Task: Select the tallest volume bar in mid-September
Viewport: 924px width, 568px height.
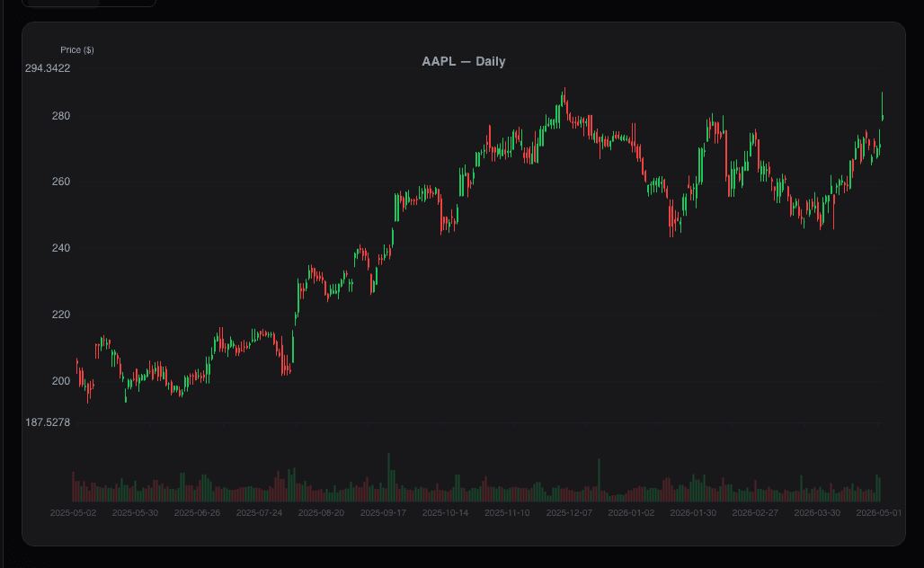Action: pos(388,477)
